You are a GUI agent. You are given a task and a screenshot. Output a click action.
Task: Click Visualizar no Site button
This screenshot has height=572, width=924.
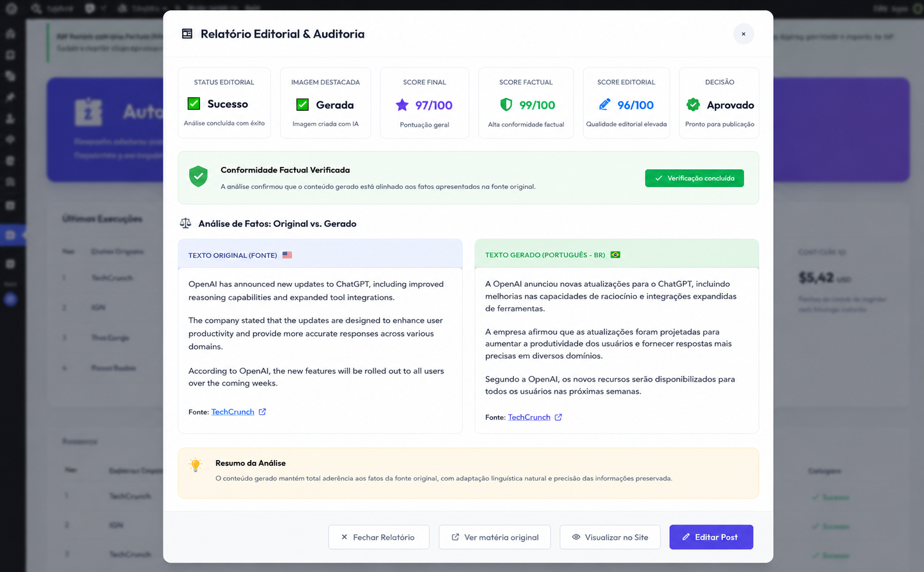(x=610, y=537)
